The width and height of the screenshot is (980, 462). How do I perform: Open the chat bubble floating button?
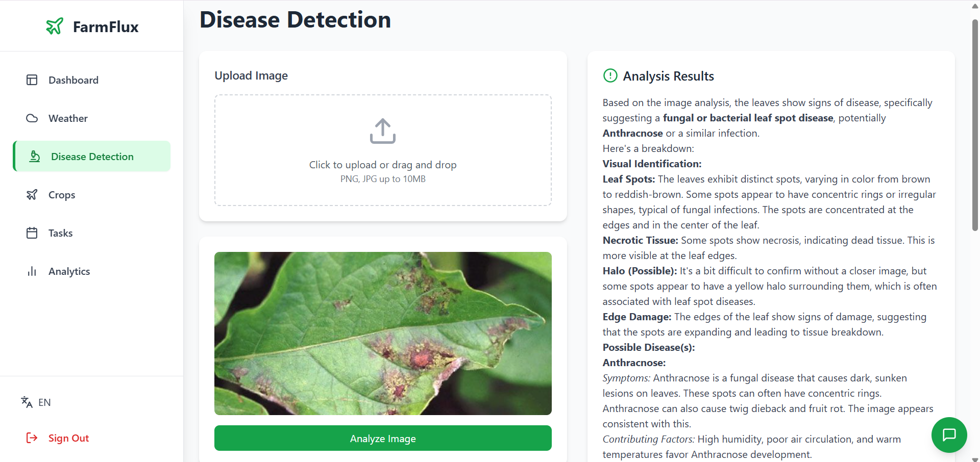pyautogui.click(x=949, y=435)
